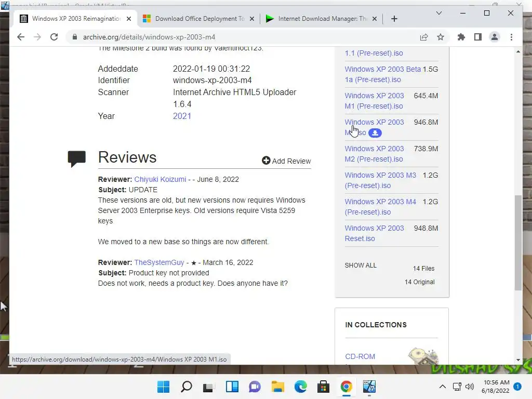
Task: Open reviewer TheSystemGuy's profile link
Action: 159,262
